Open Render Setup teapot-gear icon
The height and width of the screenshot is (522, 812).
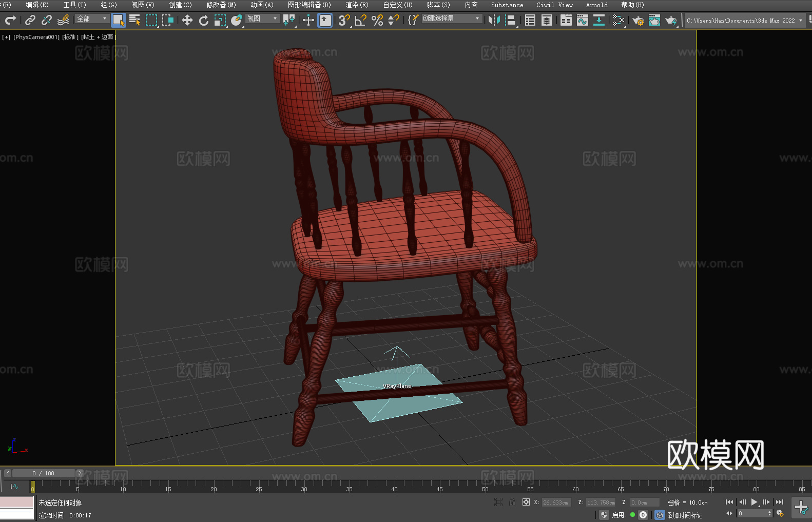[x=638, y=20]
